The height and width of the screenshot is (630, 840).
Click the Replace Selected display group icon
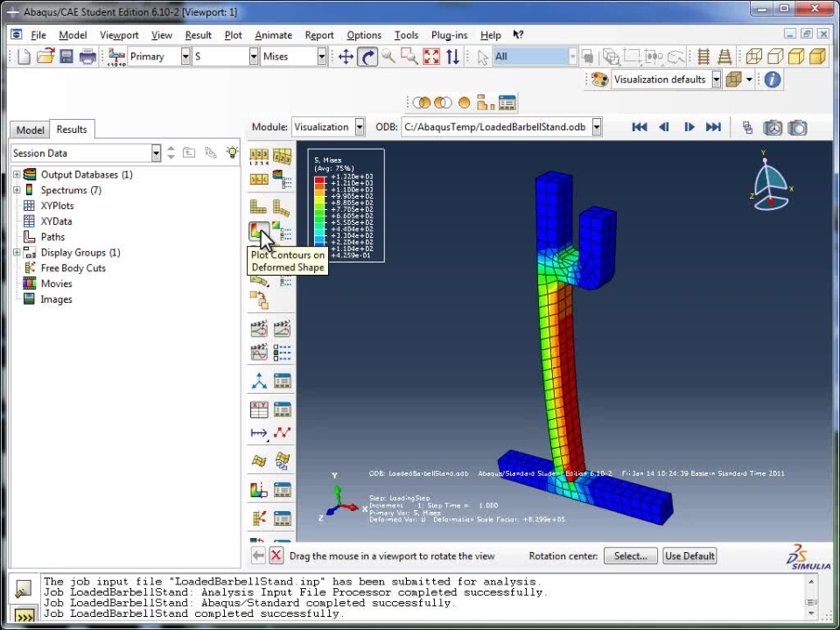pyautogui.click(x=422, y=102)
